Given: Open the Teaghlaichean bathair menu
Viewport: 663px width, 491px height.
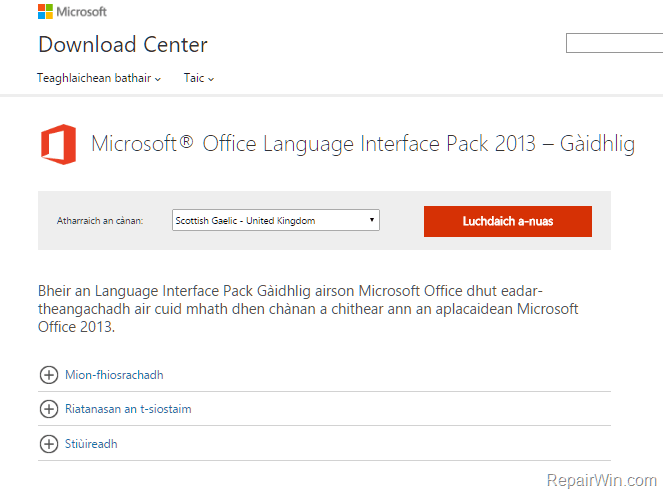Looking at the screenshot, I should 99,78.
